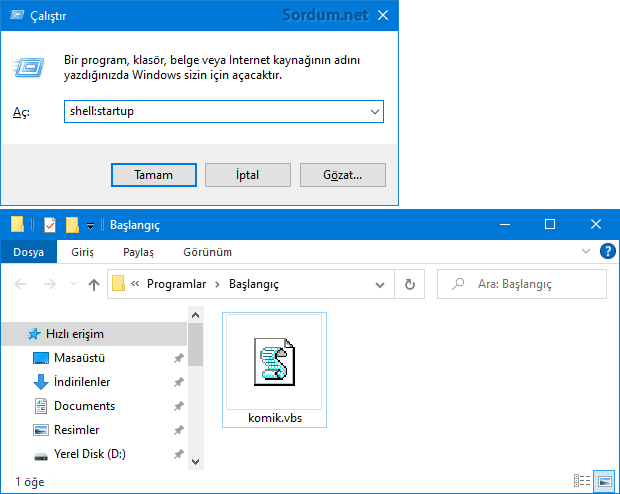Open the Aç combo box dropdown arrow
This screenshot has height=494, width=620.
374,112
